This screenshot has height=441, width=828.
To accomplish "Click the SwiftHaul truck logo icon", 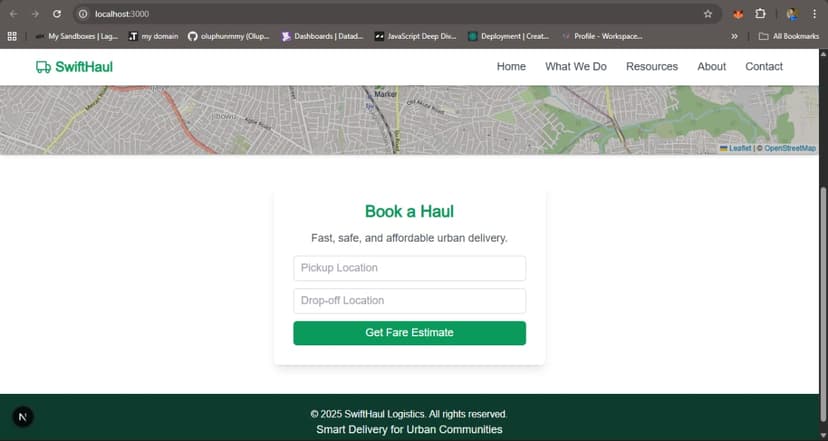I will coord(43,67).
